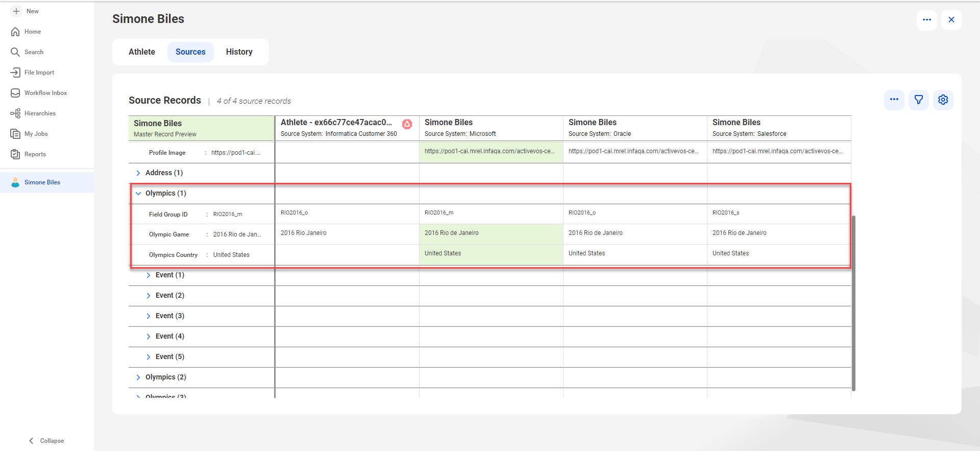This screenshot has width=980, height=451.
Task: Switch to the Sources tab
Action: pos(190,52)
